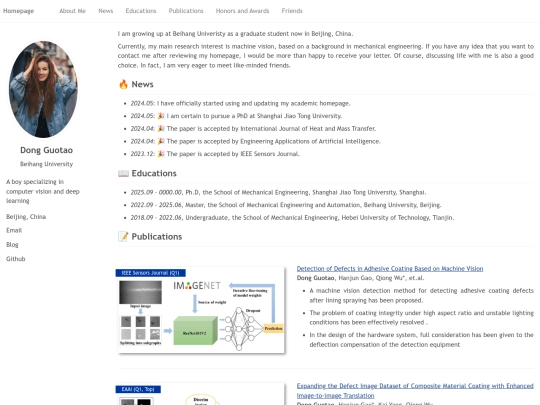This screenshot has height=405, width=540.
Task: Click the oval profile photo
Action: (43, 89)
